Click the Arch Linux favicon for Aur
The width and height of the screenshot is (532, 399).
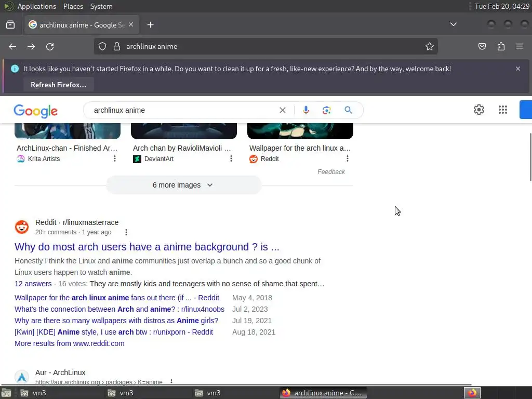point(22,377)
